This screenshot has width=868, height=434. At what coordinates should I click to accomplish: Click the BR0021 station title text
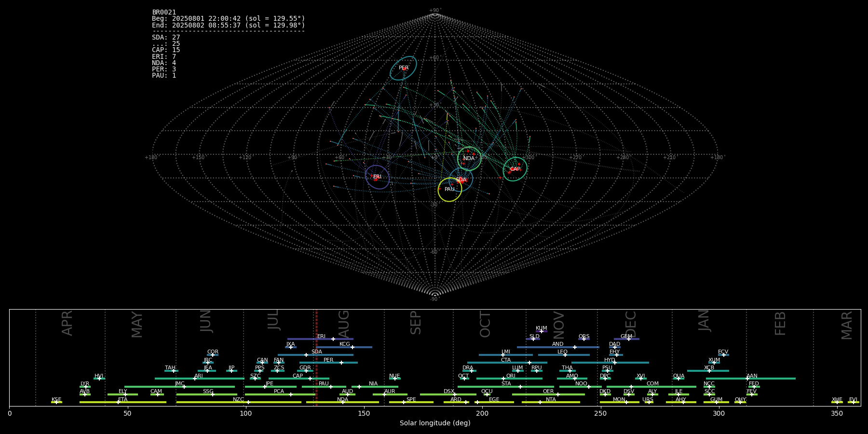pos(164,13)
